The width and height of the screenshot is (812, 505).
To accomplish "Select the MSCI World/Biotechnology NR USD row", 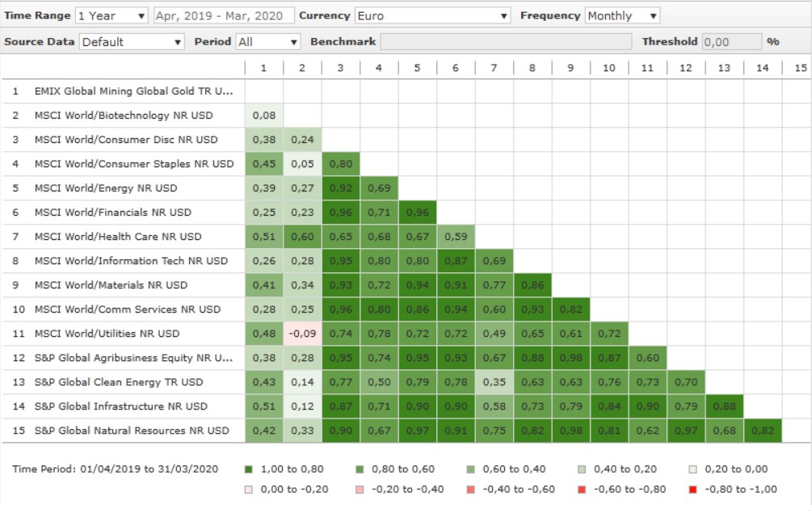I will pos(124,116).
